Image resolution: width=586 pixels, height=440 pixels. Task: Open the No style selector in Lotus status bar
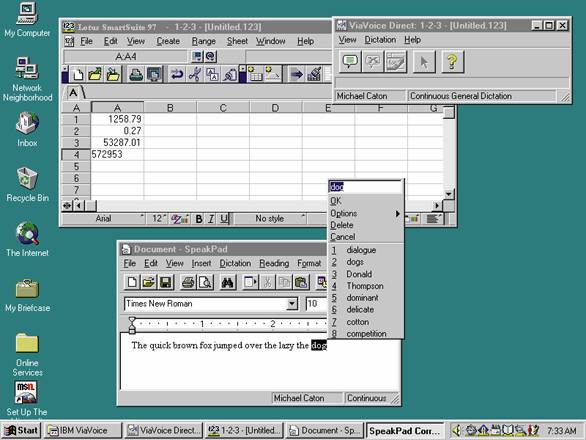[x=271, y=219]
